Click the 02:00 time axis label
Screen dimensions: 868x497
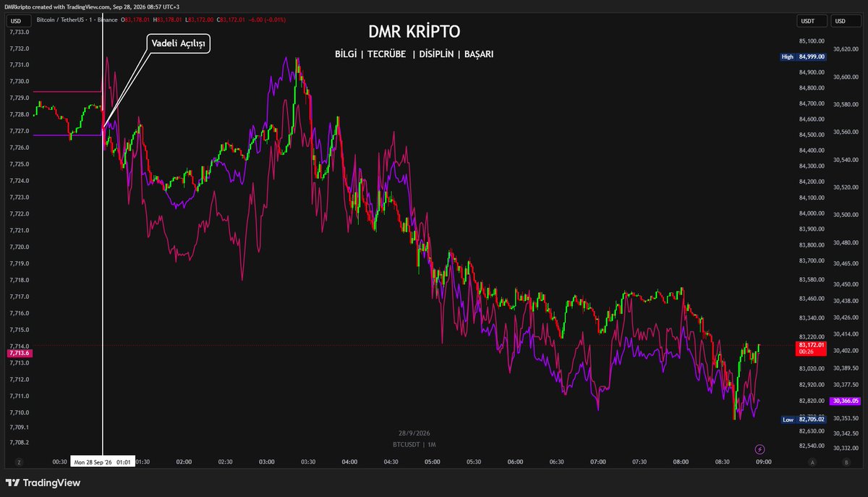pos(184,462)
